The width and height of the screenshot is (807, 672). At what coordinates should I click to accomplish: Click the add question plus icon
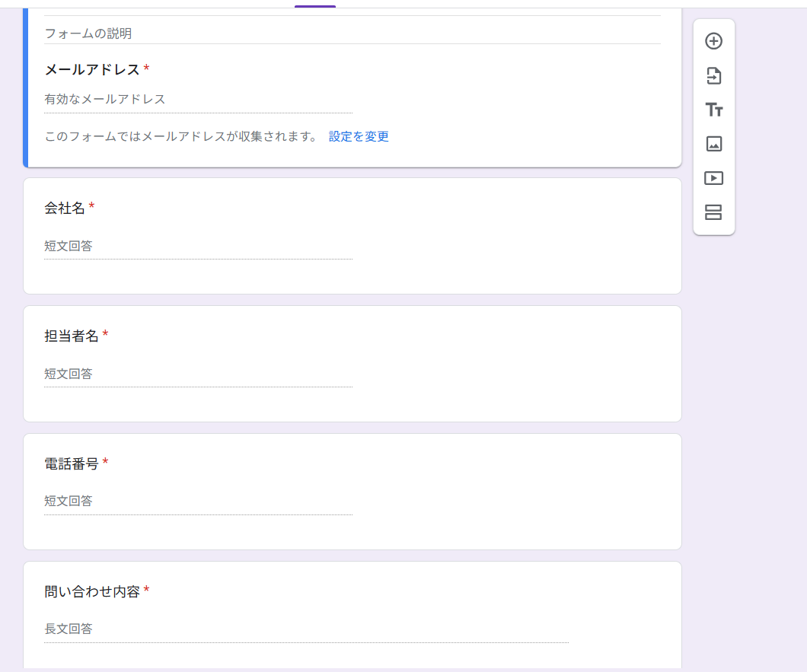click(x=713, y=41)
